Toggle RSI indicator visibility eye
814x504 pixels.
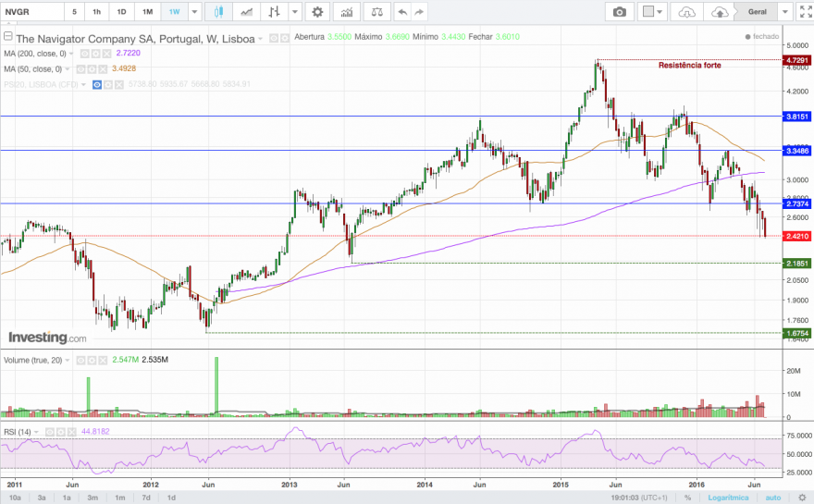tap(50, 432)
